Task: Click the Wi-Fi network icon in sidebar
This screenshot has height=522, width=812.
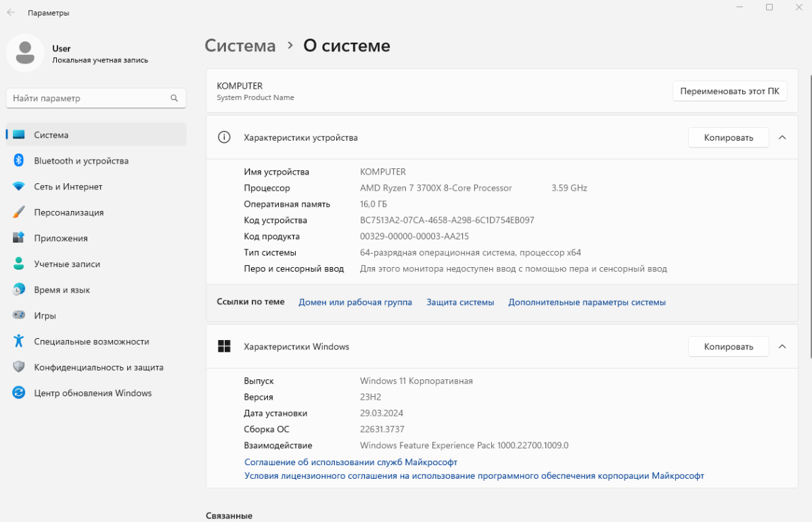Action: point(19,186)
